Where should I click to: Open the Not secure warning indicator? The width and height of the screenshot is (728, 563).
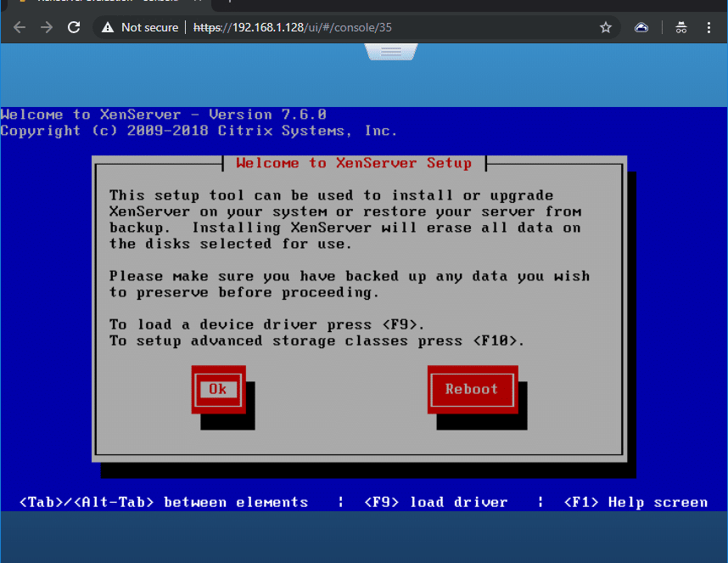click(140, 27)
